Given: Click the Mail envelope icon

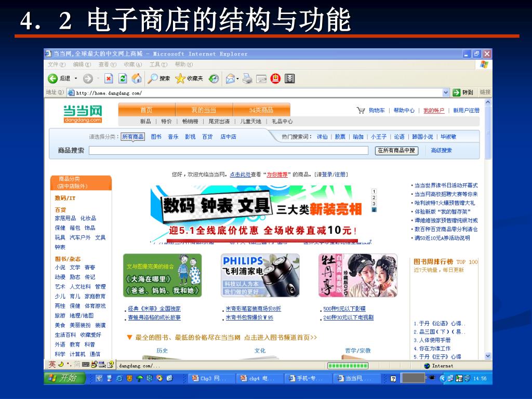Looking at the screenshot, I should pos(230,79).
